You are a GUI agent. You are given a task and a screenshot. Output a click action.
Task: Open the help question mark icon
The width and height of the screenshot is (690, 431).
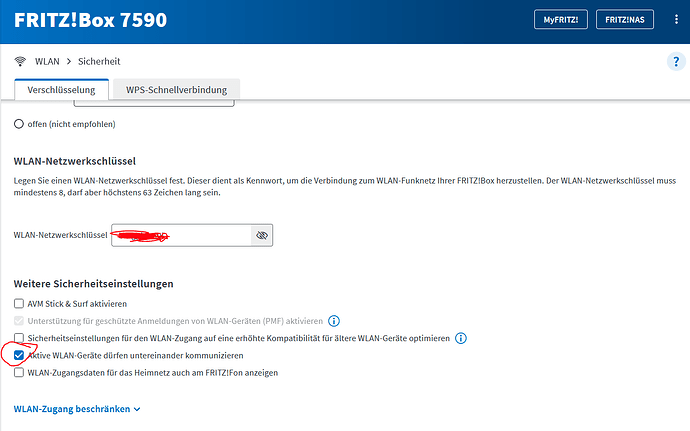(x=676, y=62)
